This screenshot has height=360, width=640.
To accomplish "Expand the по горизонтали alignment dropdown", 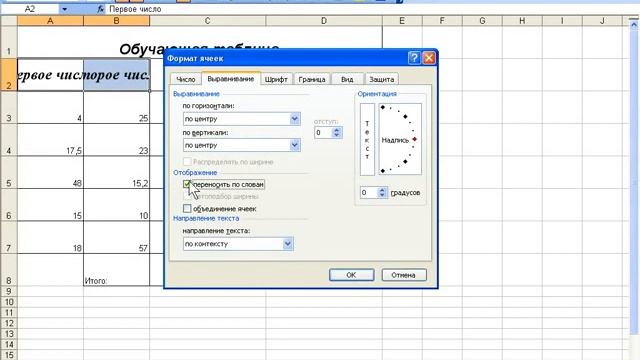I will [295, 119].
